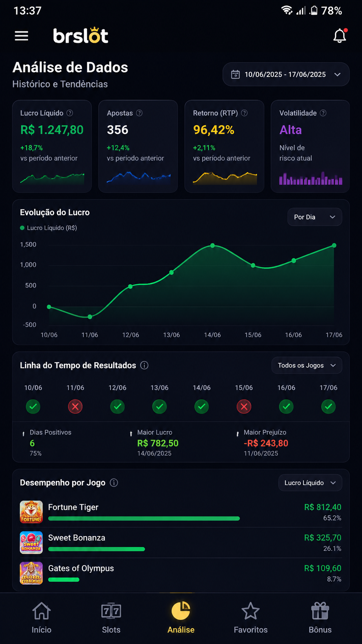Click the Sweet Bonanza progress bar
Image resolution: width=362 pixels, height=644 pixels.
point(97,549)
